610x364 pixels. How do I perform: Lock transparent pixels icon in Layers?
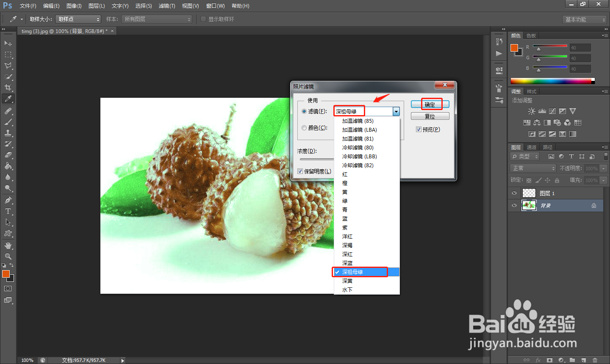(x=529, y=180)
